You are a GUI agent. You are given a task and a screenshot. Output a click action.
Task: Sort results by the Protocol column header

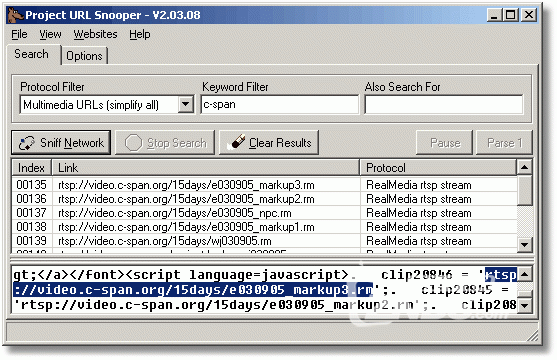(438, 167)
